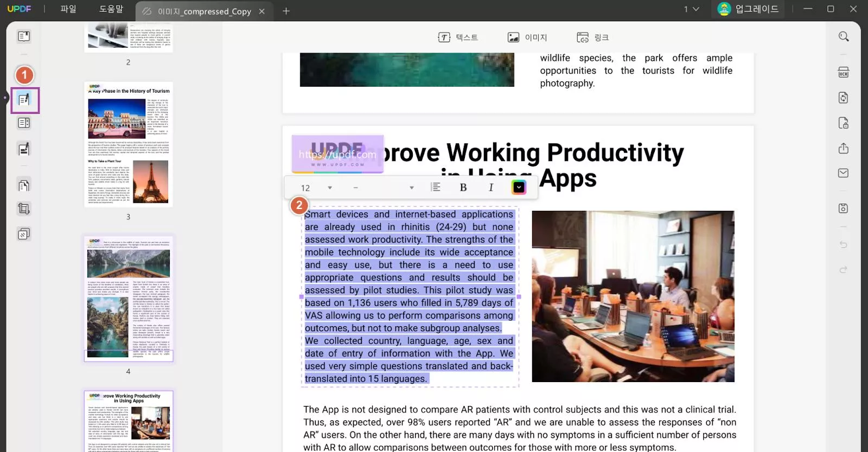Viewport: 868px width, 452px height.
Task: Select the Crop Pages tool
Action: tap(24, 209)
